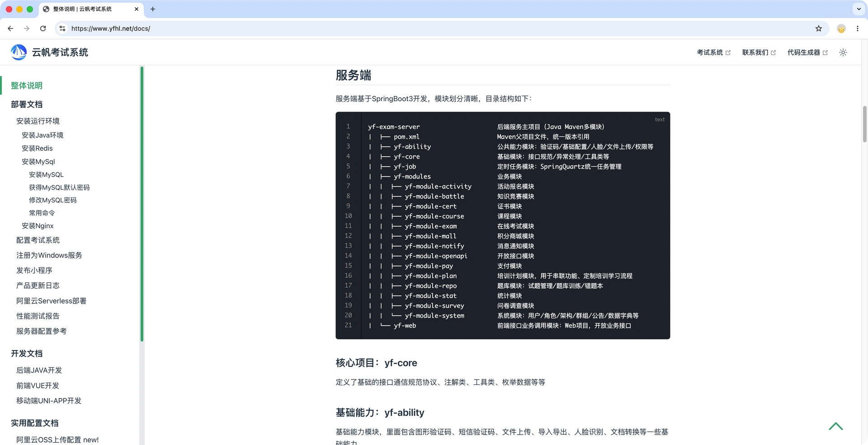Close the 整体说明 browser tab
868x445 pixels.
pos(137,9)
